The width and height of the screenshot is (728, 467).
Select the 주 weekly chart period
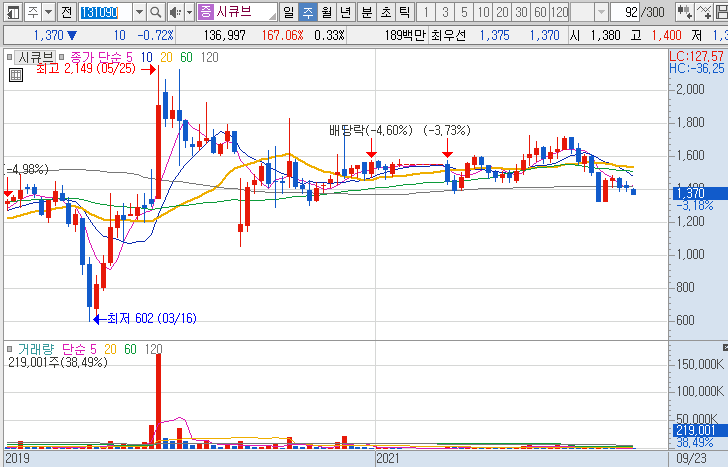[x=308, y=12]
